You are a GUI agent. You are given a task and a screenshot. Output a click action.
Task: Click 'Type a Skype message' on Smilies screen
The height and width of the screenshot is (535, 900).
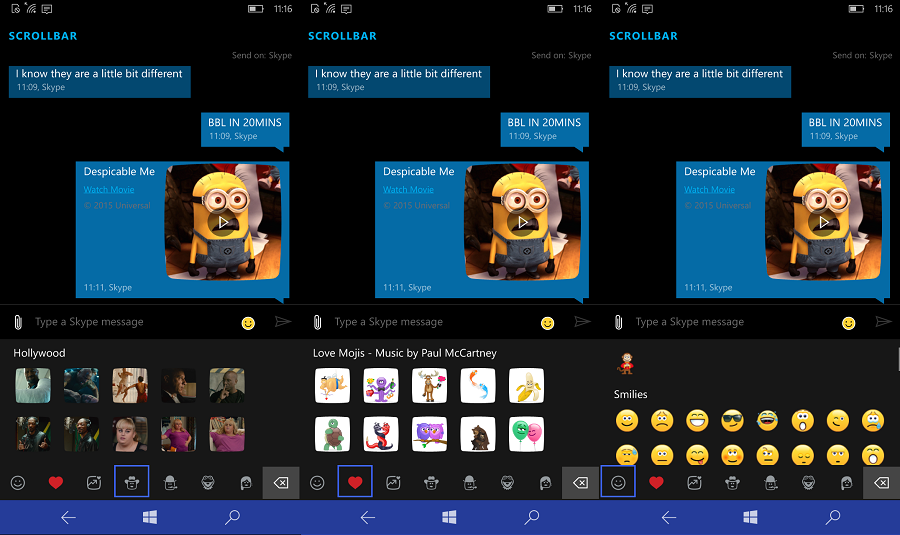(689, 322)
